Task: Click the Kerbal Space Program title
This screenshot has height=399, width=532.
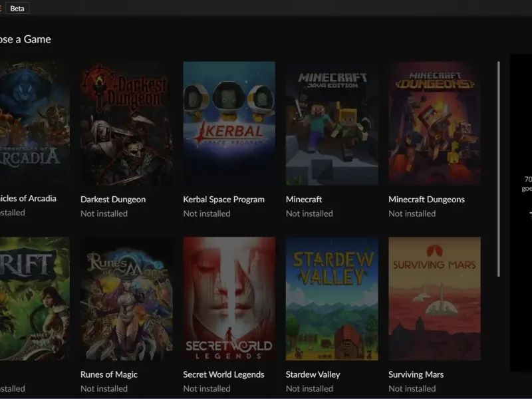Action: click(223, 199)
